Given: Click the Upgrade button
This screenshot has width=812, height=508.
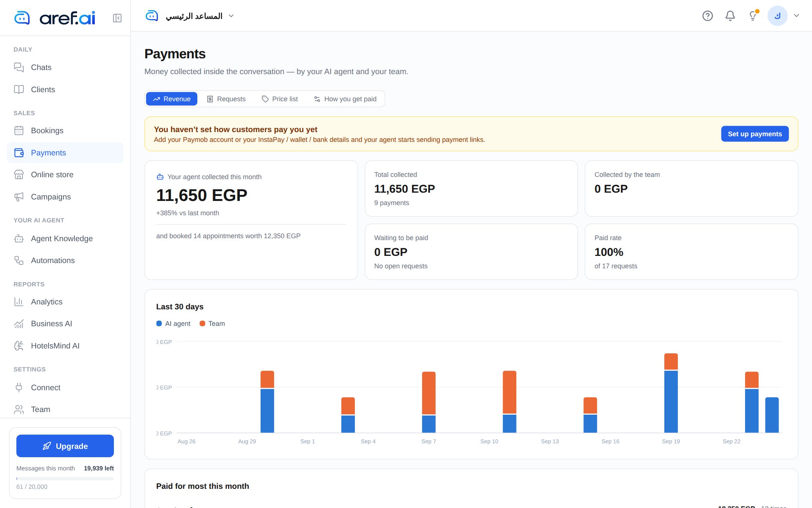Looking at the screenshot, I should [x=65, y=446].
